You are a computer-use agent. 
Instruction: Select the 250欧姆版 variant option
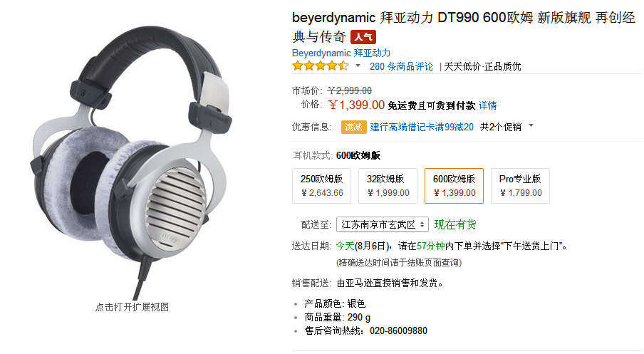pos(321,186)
